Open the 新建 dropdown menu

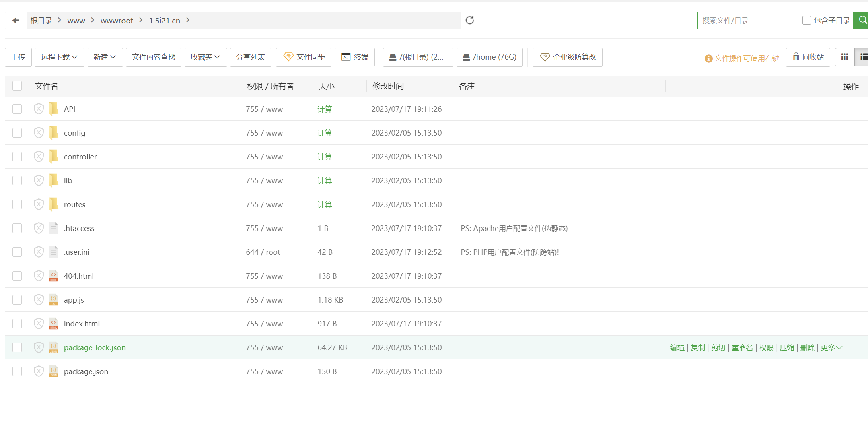pos(105,57)
